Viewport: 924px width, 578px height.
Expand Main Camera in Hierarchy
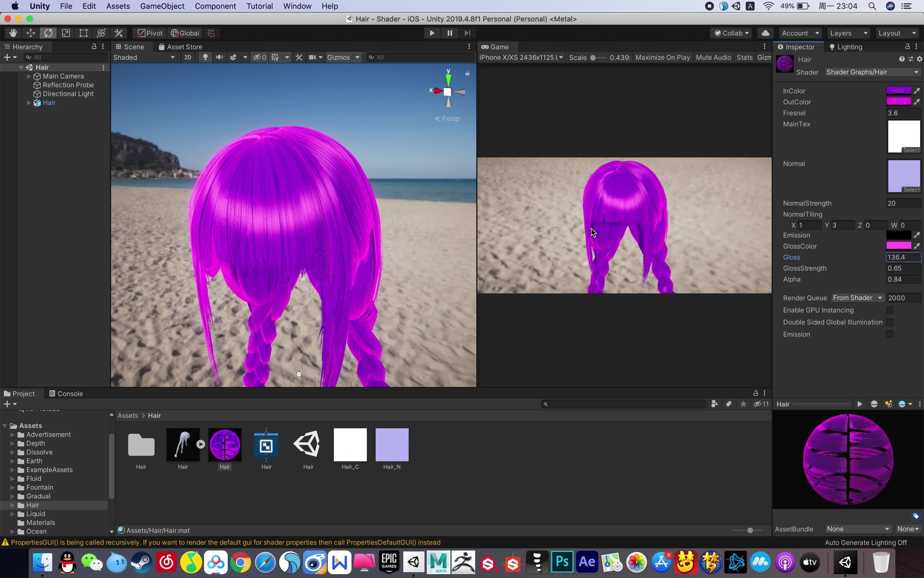pyautogui.click(x=29, y=77)
